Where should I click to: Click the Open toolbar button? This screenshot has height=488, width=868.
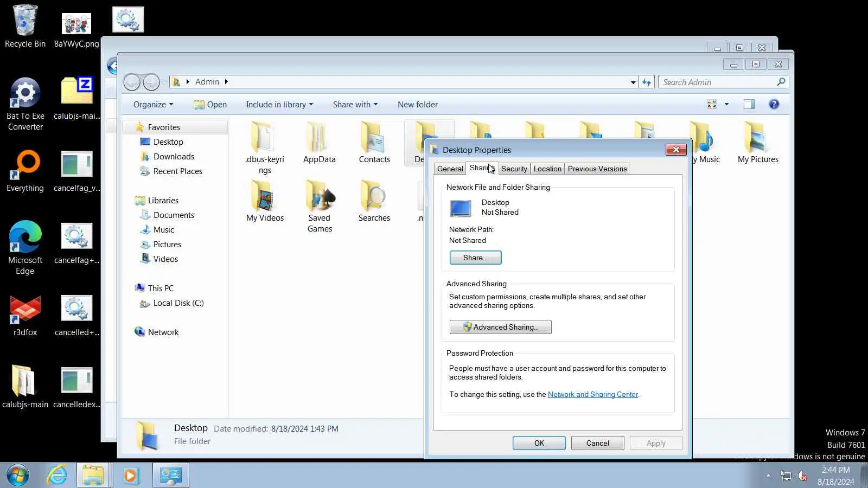210,105
